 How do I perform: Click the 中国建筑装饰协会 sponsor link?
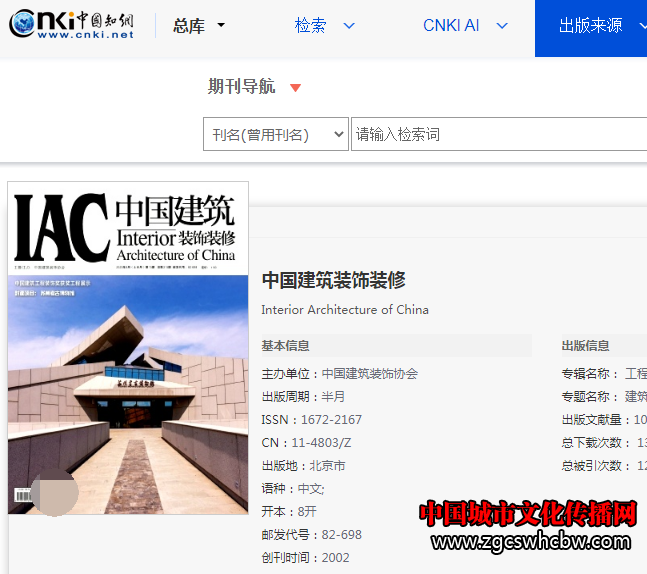click(x=370, y=373)
